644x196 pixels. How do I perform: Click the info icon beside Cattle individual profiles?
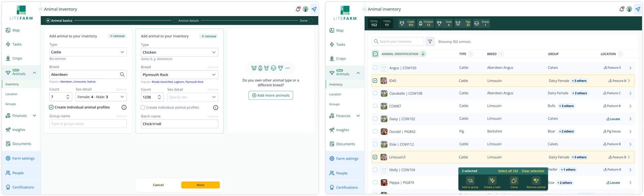(x=124, y=107)
